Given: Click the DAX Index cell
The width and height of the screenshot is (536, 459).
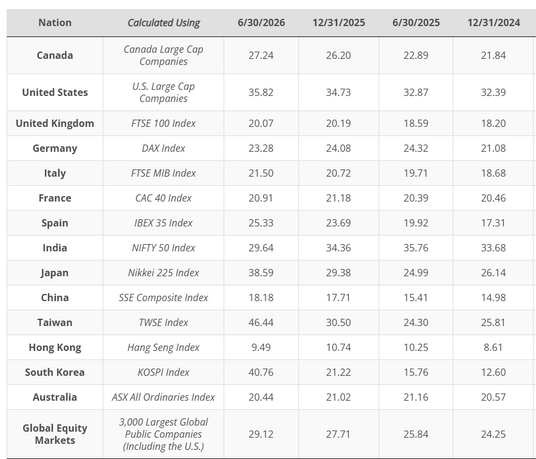Looking at the screenshot, I should click(x=163, y=148).
